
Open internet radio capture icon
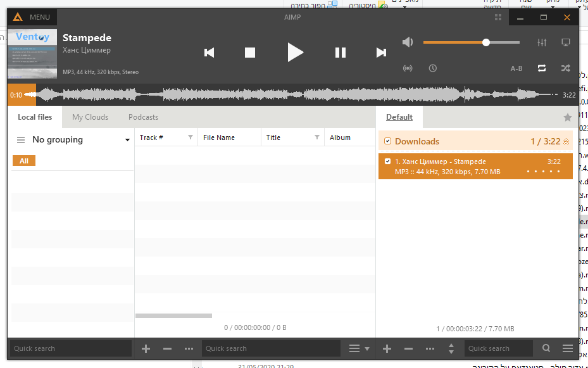pos(408,68)
